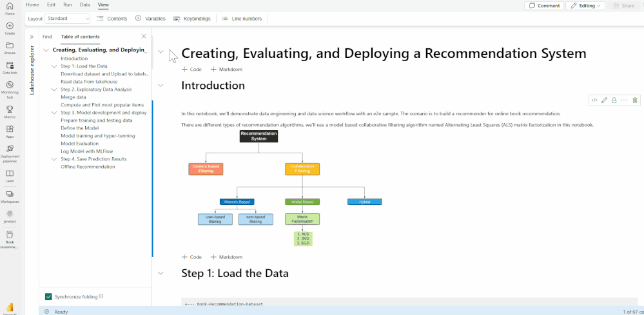Jump to Model Evaluation entry
The height and width of the screenshot is (315, 644).
tap(80, 144)
